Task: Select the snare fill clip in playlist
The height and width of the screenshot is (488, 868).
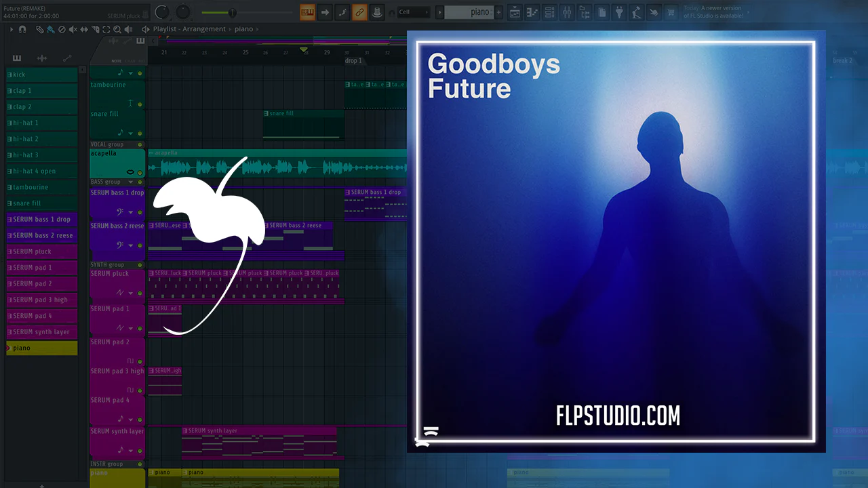Action: point(303,125)
